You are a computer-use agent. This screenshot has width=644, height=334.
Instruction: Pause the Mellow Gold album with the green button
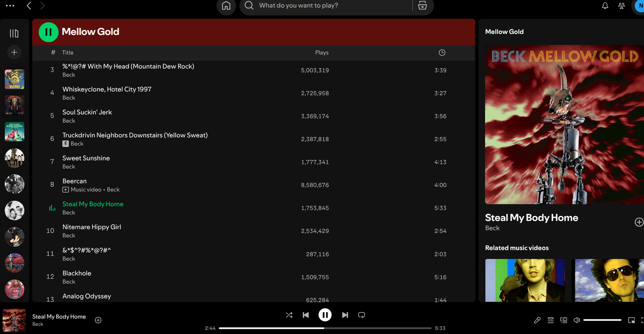coord(49,32)
